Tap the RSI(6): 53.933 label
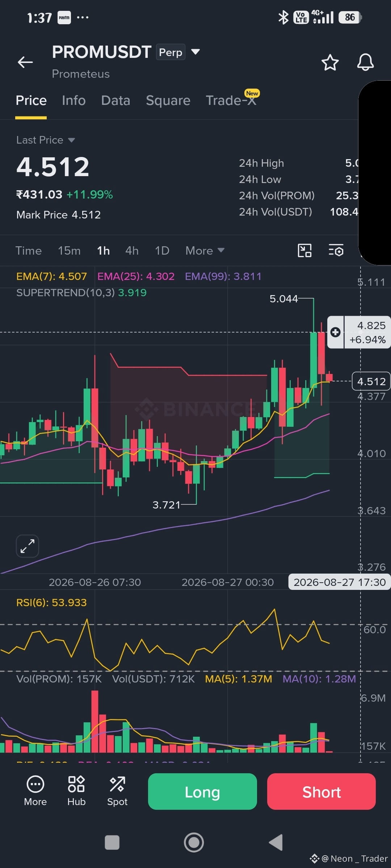Image resolution: width=391 pixels, height=868 pixels. coord(51,603)
